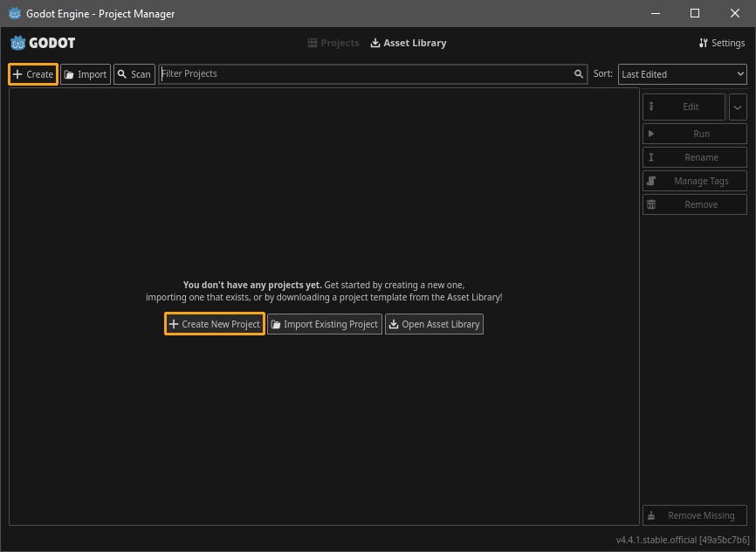The height and width of the screenshot is (552, 756).
Task: Click Import Existing Project button
Action: 325,324
